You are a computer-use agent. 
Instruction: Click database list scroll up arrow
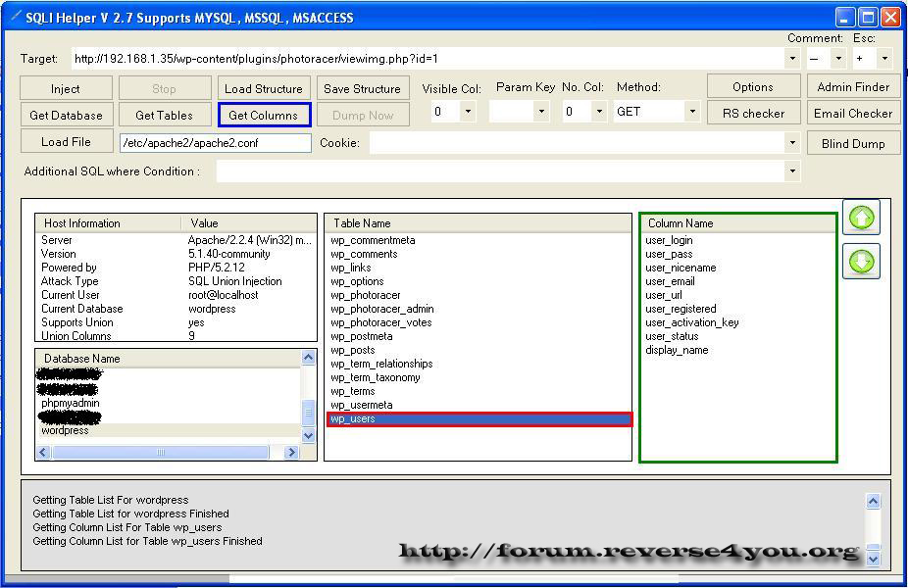(309, 358)
